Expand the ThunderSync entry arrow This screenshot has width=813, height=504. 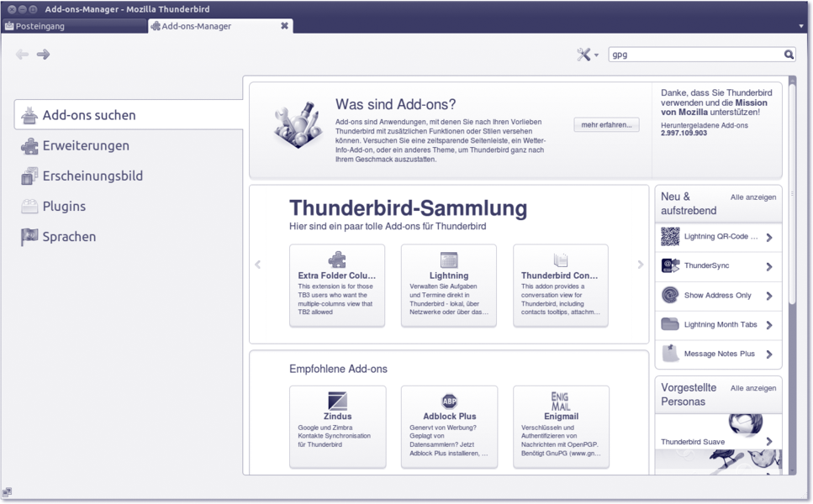point(769,267)
